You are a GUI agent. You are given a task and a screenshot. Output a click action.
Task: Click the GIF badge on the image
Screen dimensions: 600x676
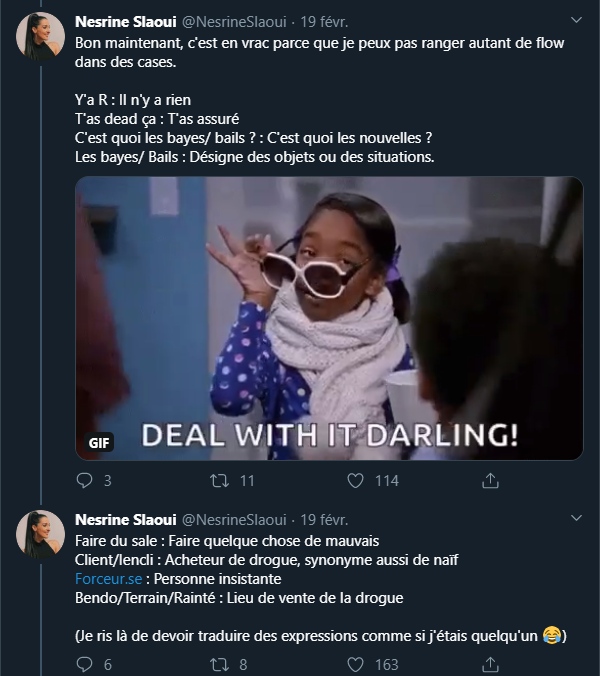click(x=99, y=442)
